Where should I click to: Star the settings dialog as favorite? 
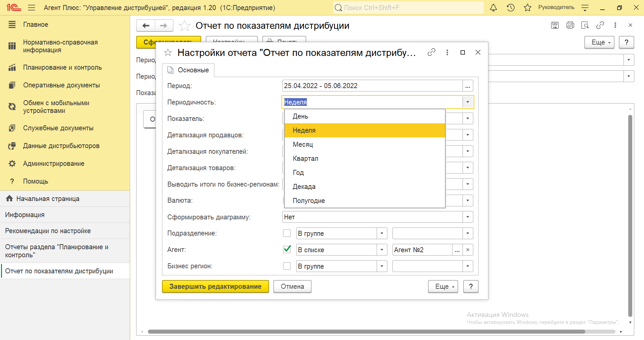pos(168,52)
